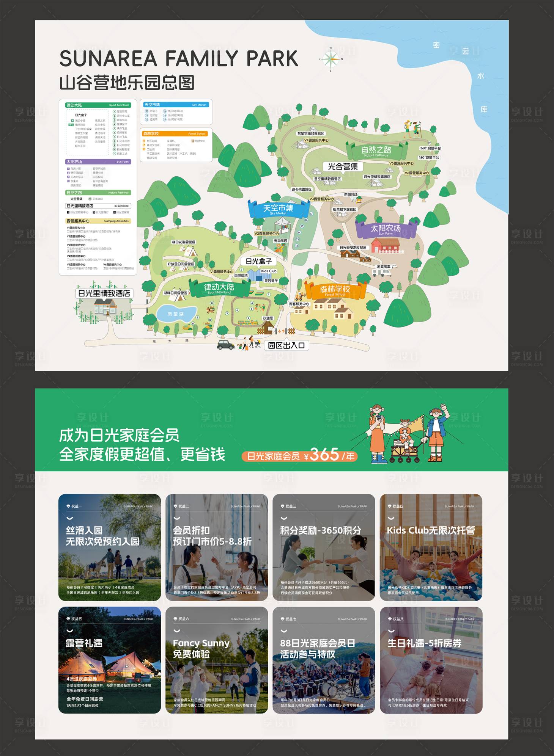
Task: Click the toy train on the oval track
Action: click(248, 323)
